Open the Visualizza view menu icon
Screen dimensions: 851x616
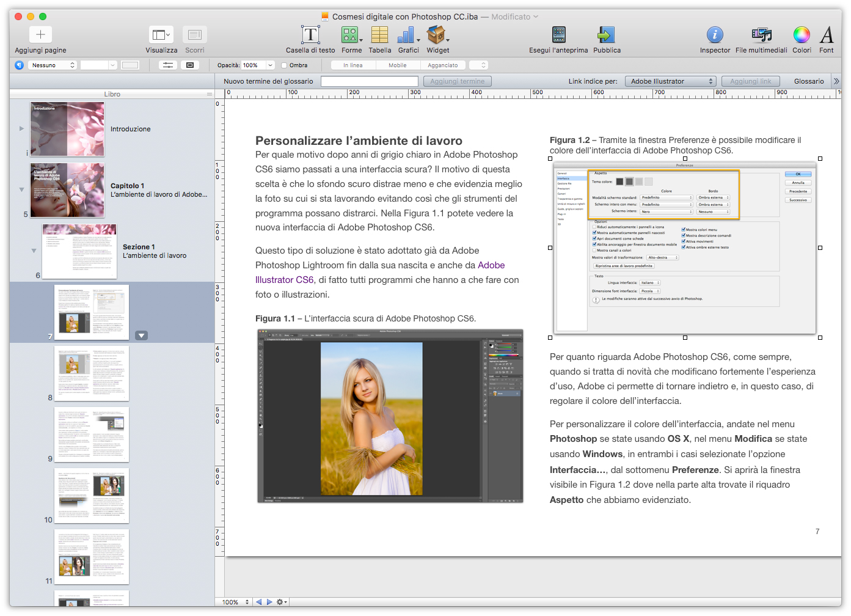(x=161, y=35)
